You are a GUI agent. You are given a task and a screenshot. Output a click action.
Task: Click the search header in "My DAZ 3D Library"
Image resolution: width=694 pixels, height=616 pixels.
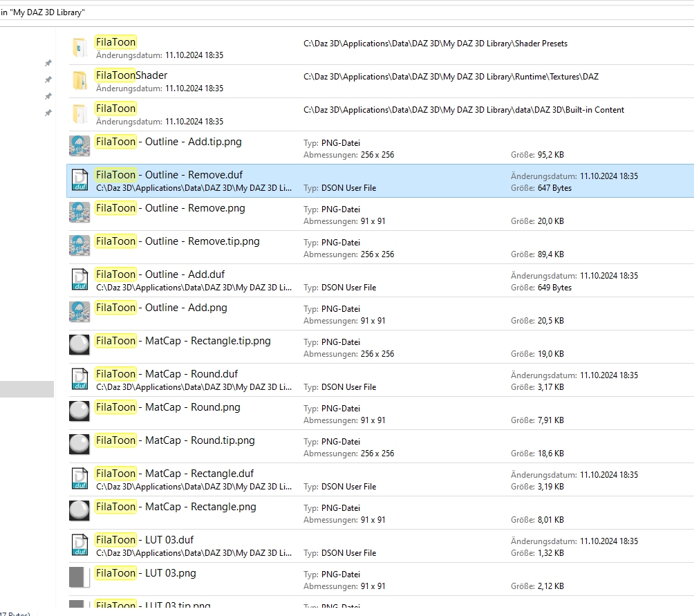[42, 12]
